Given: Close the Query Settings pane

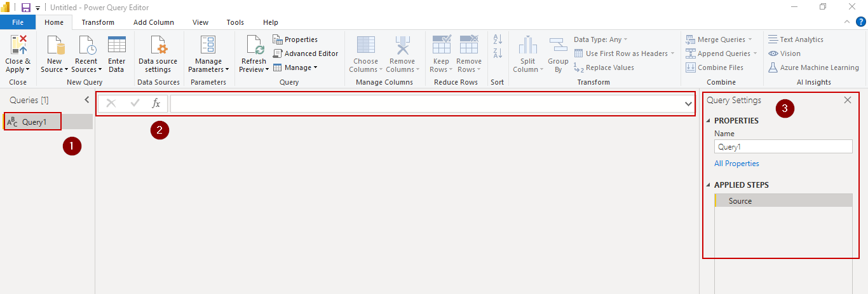Looking at the screenshot, I should pos(847,100).
